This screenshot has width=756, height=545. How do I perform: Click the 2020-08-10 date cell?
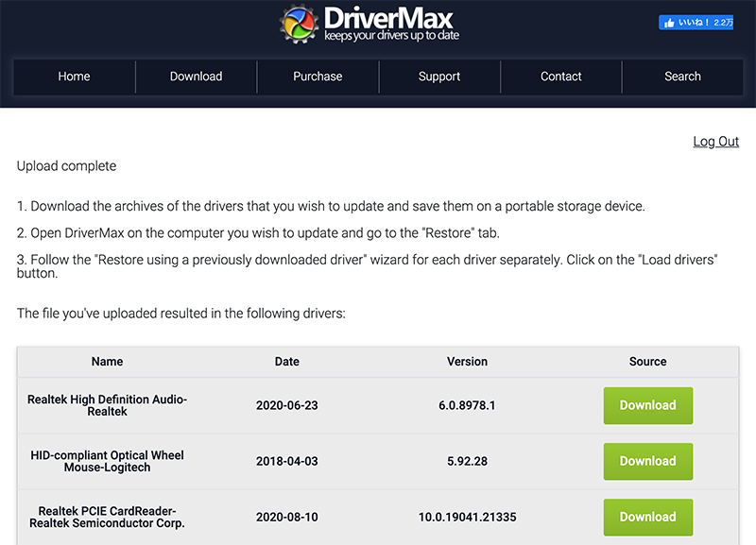pos(287,517)
